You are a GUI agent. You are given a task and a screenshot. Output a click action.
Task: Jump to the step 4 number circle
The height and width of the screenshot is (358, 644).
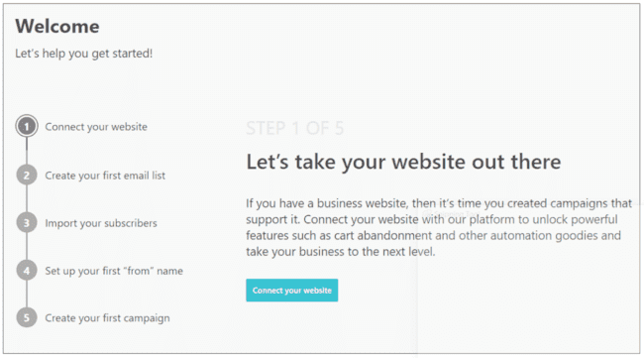27,271
